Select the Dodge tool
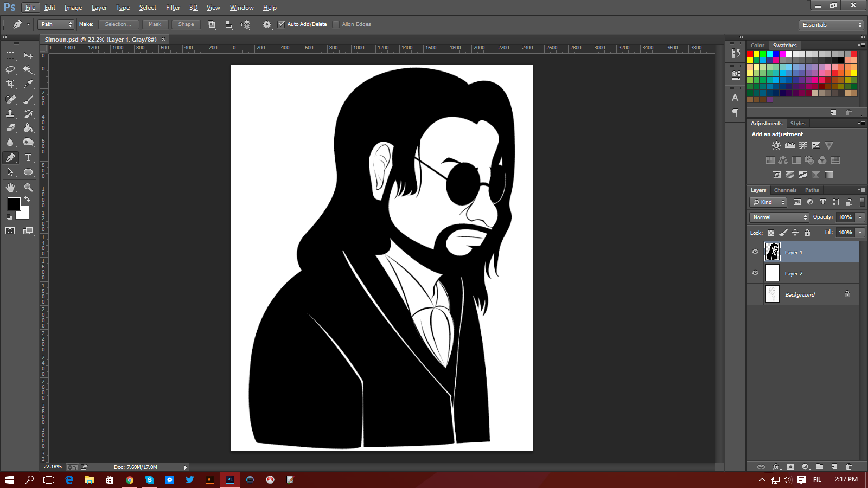Image resolution: width=868 pixels, height=488 pixels. click(x=28, y=142)
